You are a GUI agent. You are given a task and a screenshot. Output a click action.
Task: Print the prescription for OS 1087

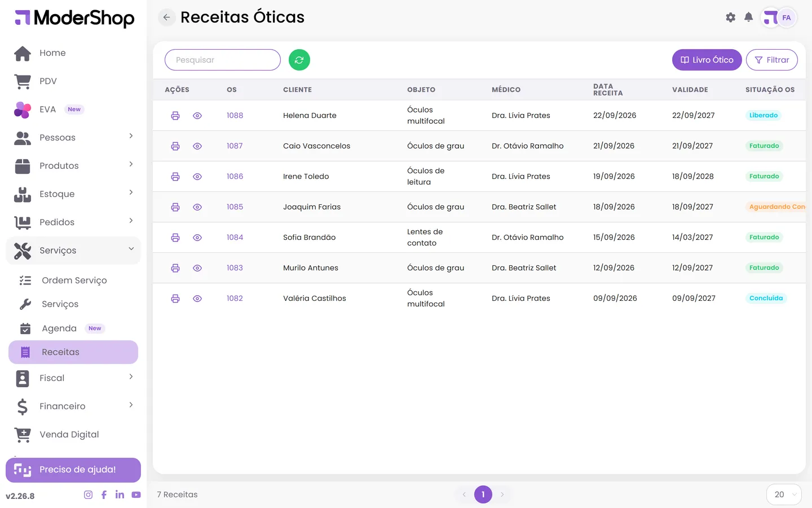(175, 146)
